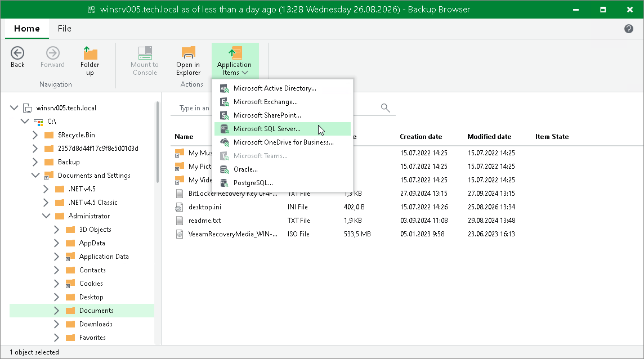Screen dimensions: 644x359
Task: Select Oracle... from Application Items menu
Action: 283,169
